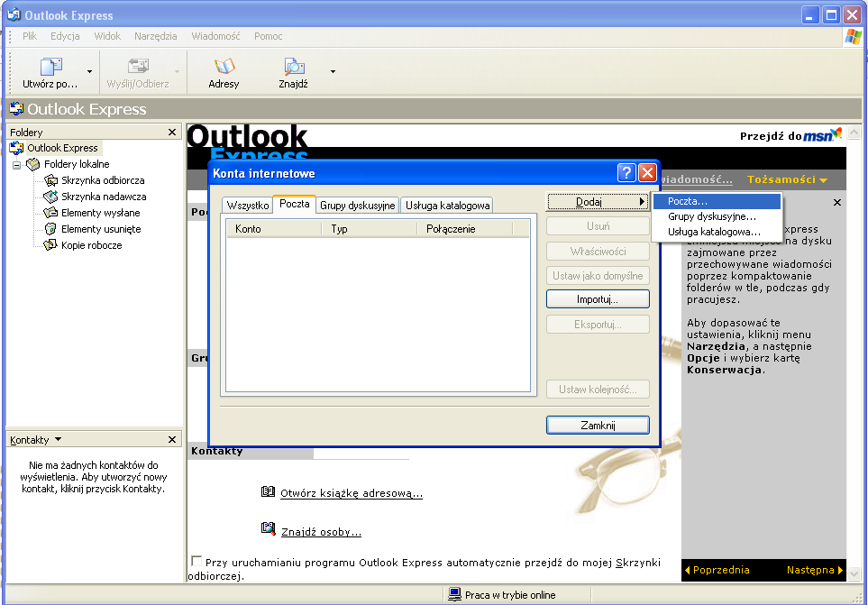Click the Elementy wysłane folder icon
Screen dimensions: 868x605
click(51, 213)
